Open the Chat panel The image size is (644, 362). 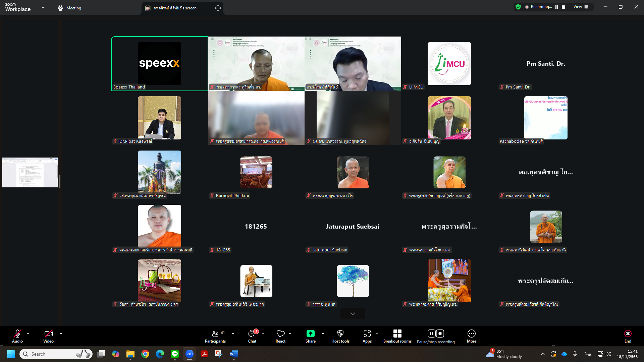(252, 336)
